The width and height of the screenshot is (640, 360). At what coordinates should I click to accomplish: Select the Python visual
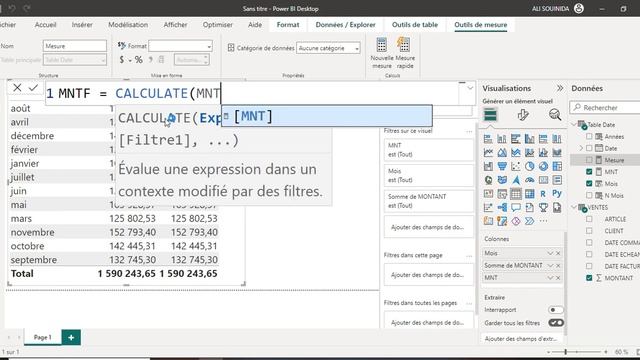(x=557, y=194)
